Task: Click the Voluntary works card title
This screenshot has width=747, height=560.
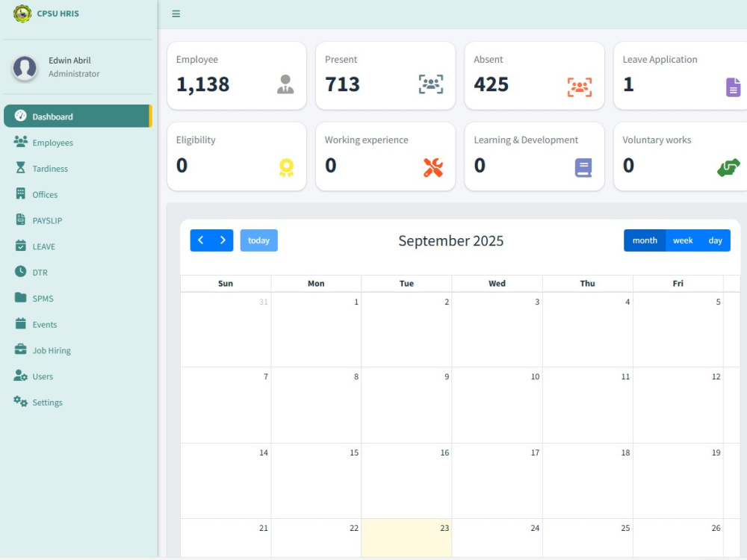Action: (657, 140)
